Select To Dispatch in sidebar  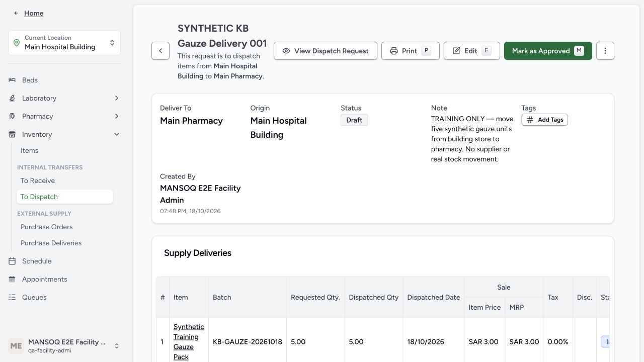[64, 197]
